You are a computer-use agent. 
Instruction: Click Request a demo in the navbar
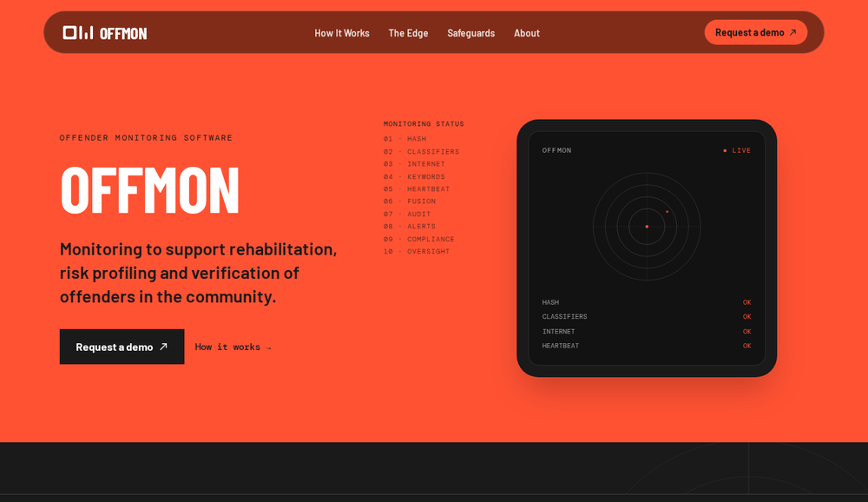click(756, 32)
